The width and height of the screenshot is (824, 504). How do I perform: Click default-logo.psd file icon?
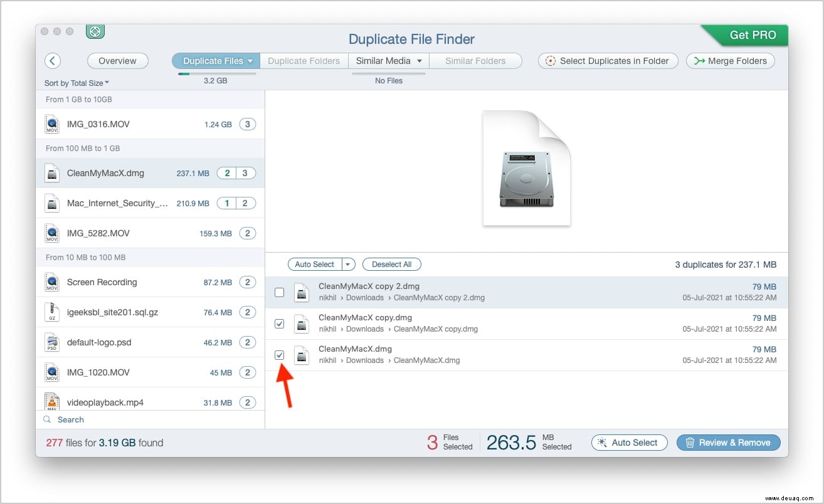pyautogui.click(x=52, y=342)
